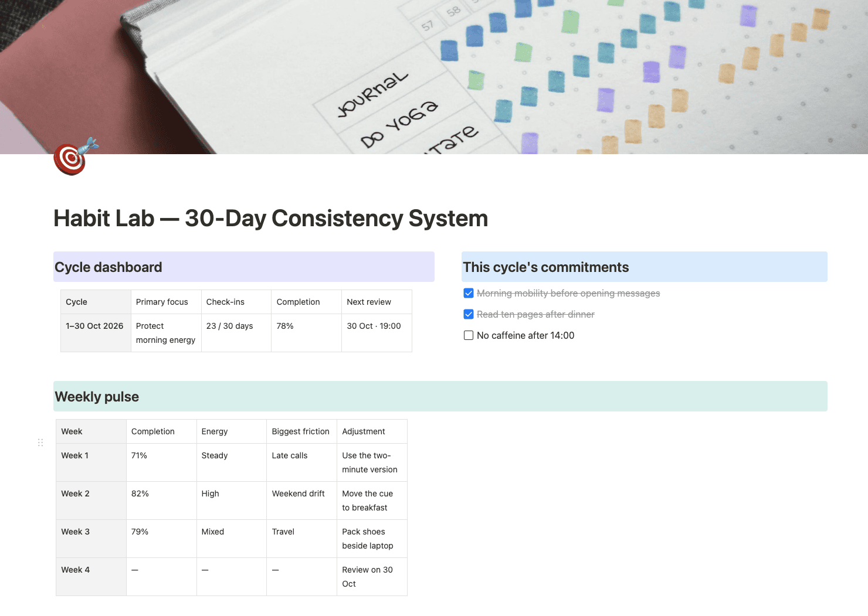The width and height of the screenshot is (868, 616).
Task: Click the Move the cue to breakfast cell
Action: point(372,501)
